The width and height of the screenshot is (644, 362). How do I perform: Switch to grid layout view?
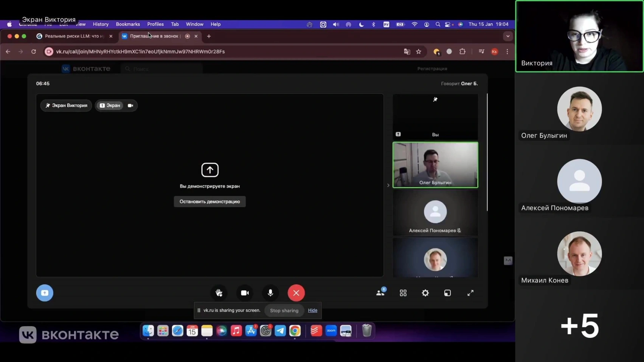[x=403, y=293]
